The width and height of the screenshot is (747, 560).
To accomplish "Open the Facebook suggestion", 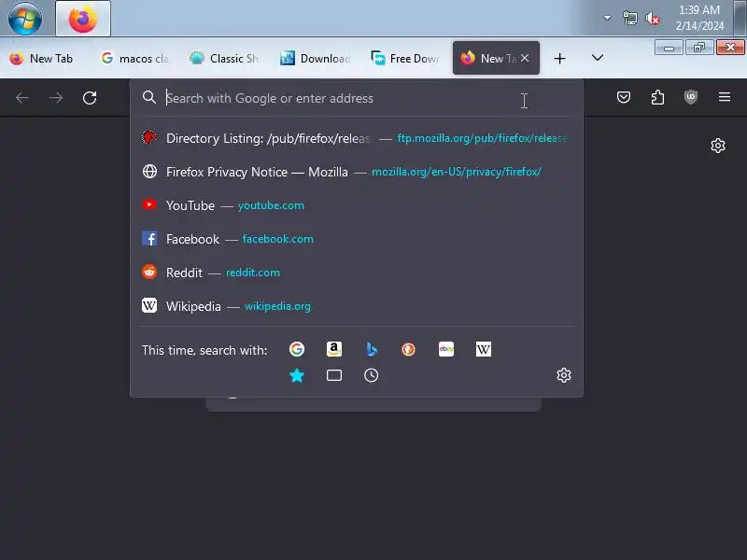I will 357,239.
